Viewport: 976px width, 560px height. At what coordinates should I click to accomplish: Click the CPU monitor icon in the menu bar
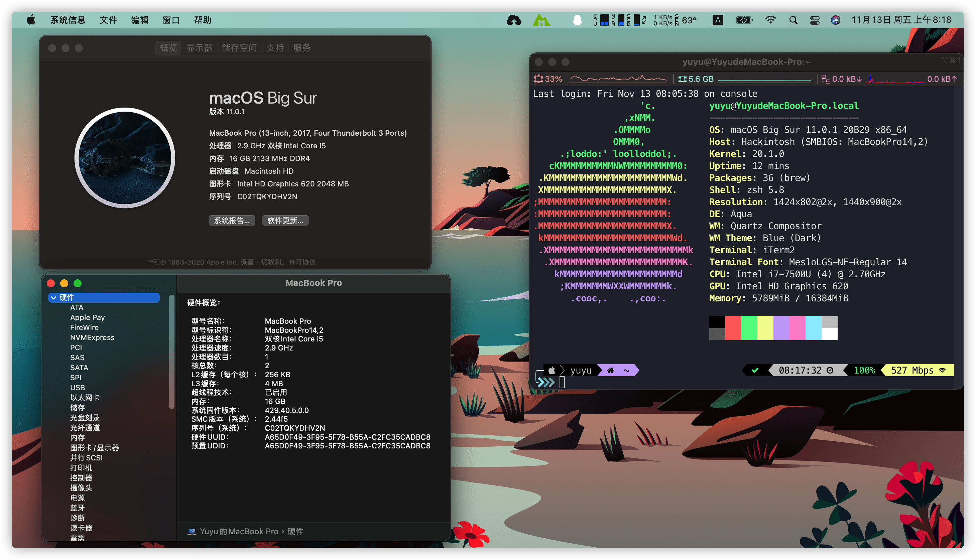(x=602, y=20)
